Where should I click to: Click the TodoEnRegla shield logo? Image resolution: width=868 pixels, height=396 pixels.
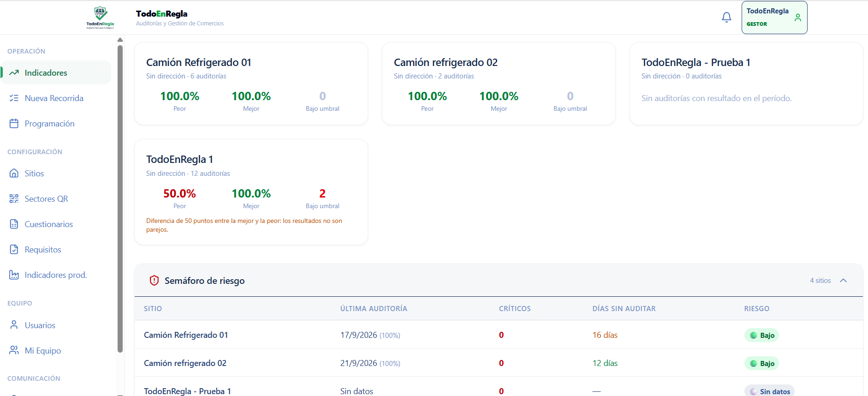[x=100, y=18]
